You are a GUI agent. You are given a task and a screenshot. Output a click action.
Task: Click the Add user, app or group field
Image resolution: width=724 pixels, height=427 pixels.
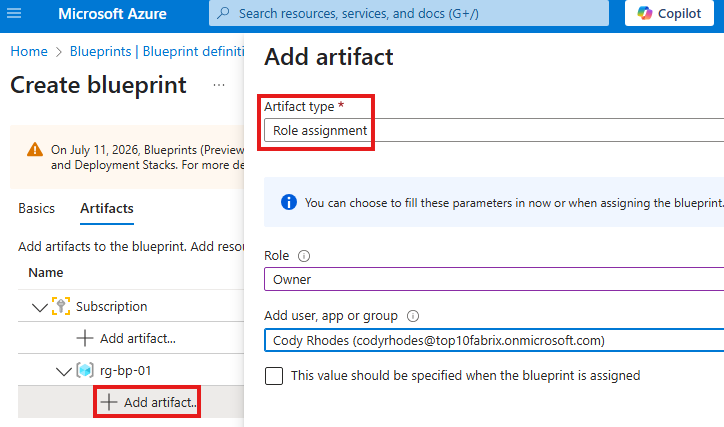494,340
